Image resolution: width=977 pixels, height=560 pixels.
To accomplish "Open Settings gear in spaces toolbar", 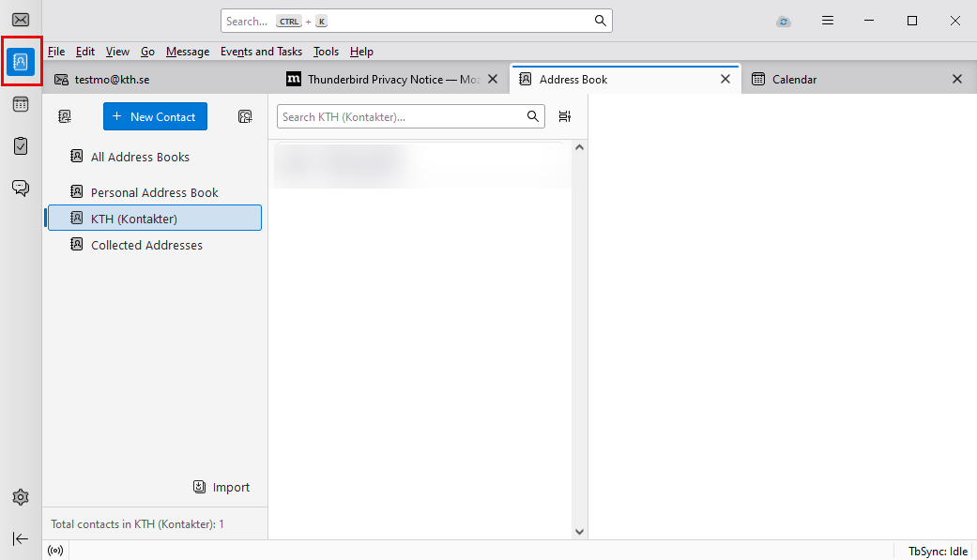I will [21, 497].
